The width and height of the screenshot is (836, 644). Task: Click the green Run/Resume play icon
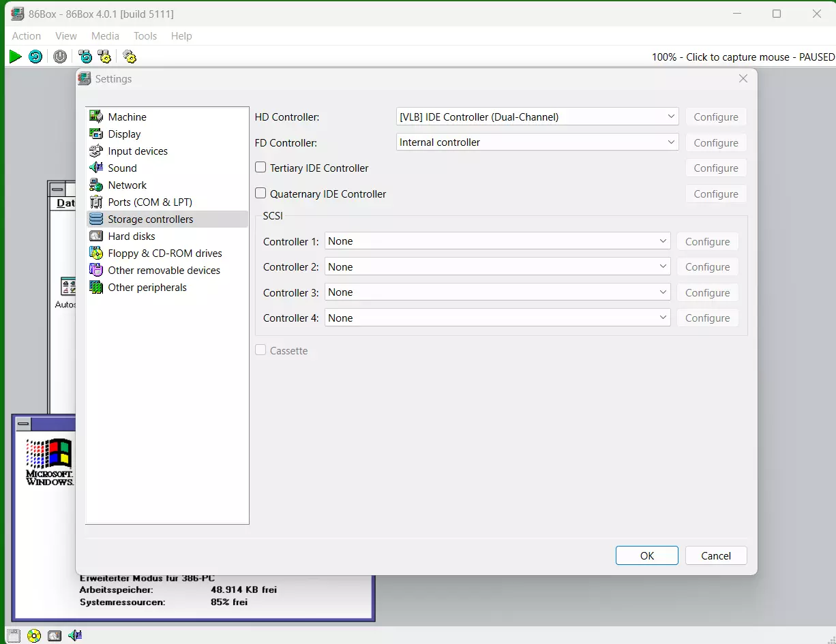point(15,57)
